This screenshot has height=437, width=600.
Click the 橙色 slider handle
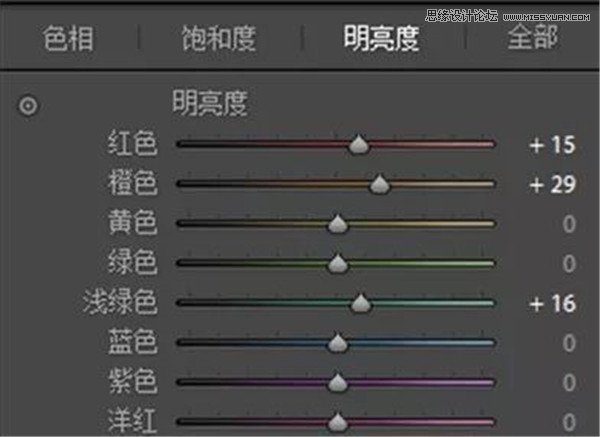coord(379,185)
